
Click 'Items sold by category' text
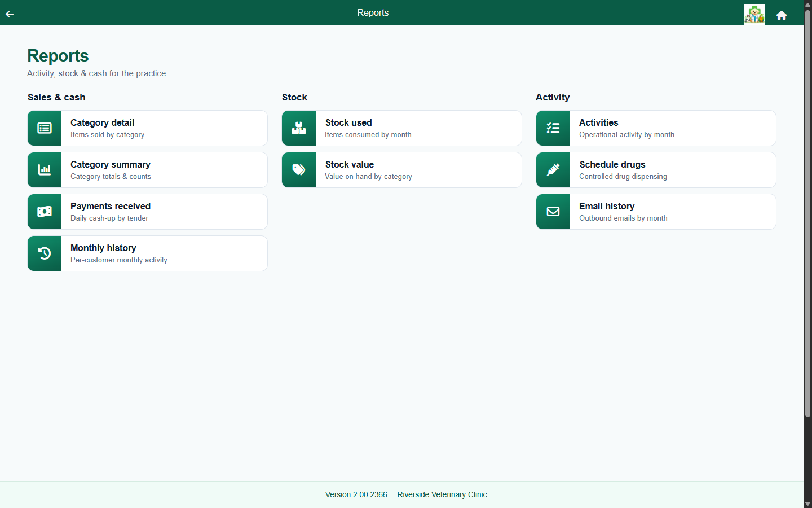point(107,135)
